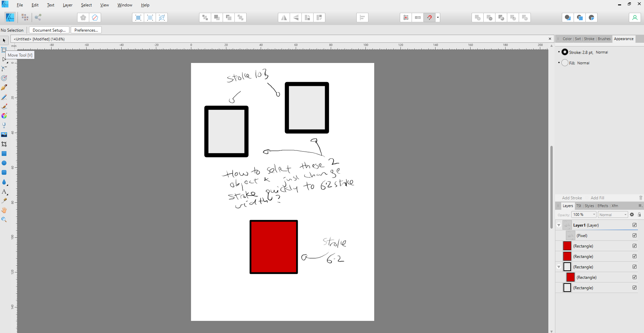The image size is (644, 333).
Task: Toggle visibility of the red Rectangle layer
Action: [635, 246]
